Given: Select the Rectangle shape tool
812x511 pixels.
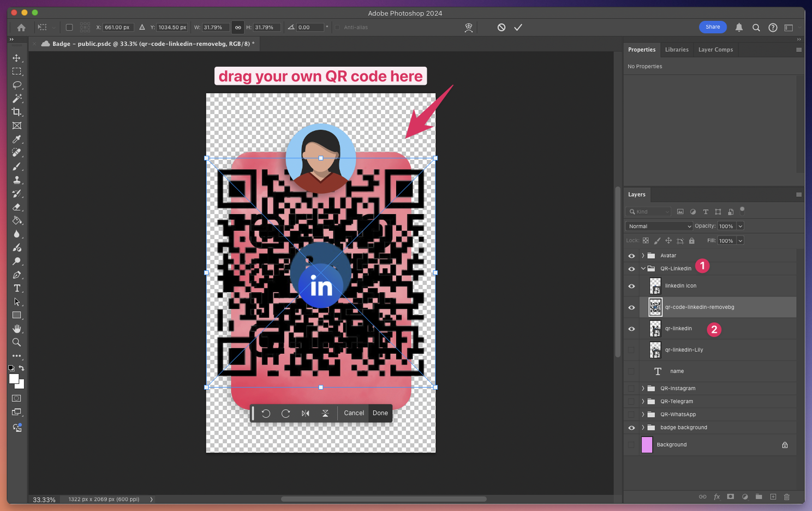Looking at the screenshot, I should [x=17, y=315].
